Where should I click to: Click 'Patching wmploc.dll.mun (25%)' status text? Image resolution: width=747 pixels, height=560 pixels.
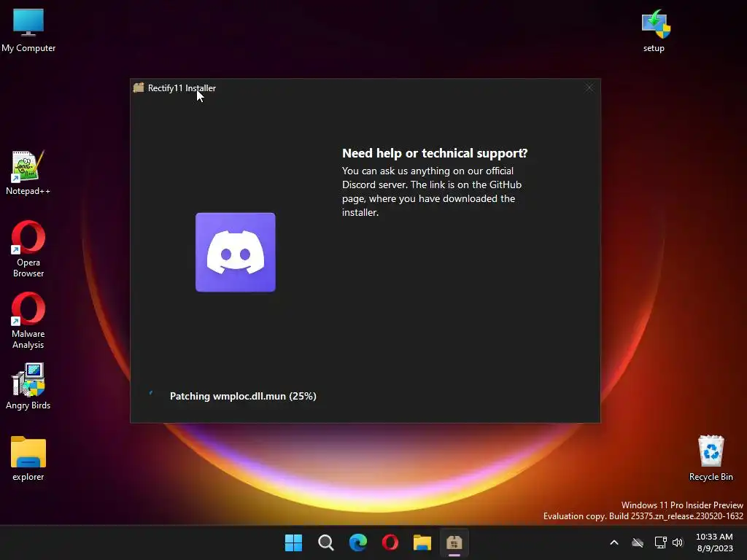[x=243, y=396]
